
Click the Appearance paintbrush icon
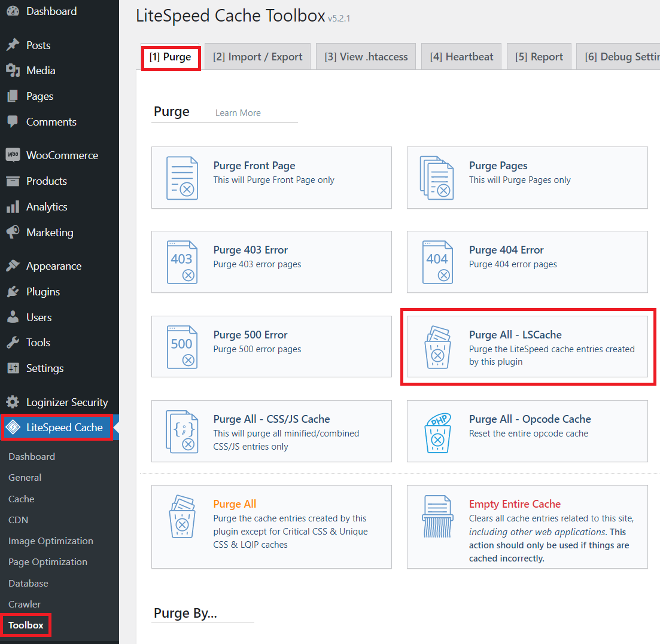13,266
